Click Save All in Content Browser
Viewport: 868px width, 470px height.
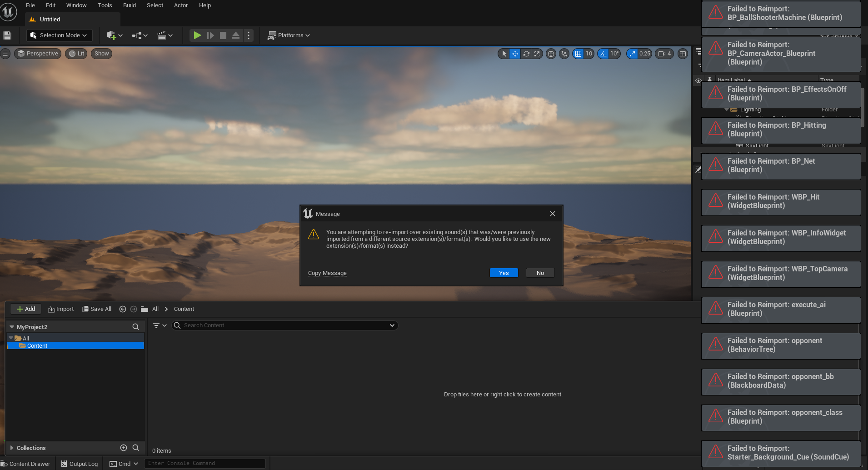(x=97, y=309)
